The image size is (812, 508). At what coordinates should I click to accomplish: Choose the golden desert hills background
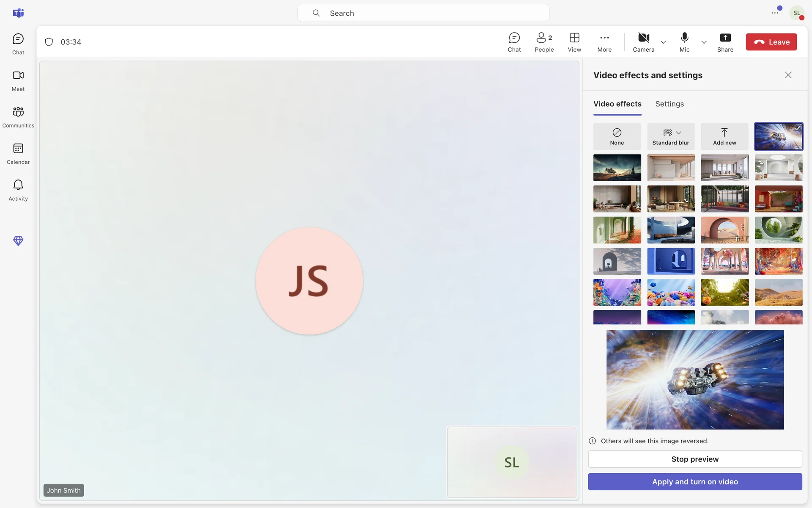click(x=778, y=293)
